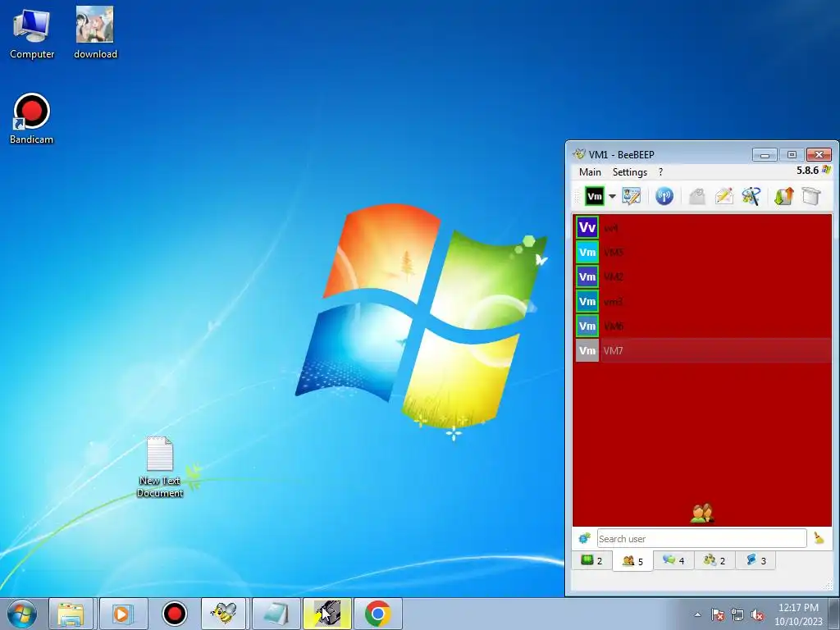Open the Windows Start button

tap(22, 614)
